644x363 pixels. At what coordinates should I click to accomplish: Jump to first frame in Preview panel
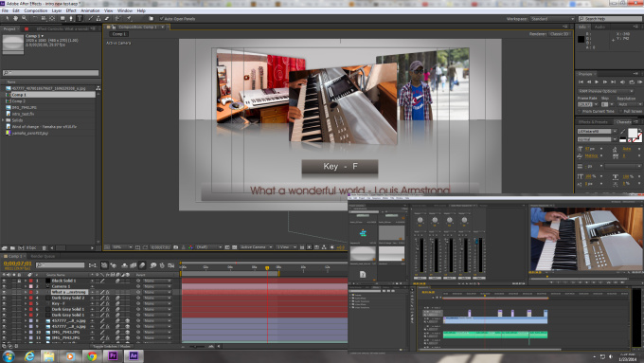(581, 82)
